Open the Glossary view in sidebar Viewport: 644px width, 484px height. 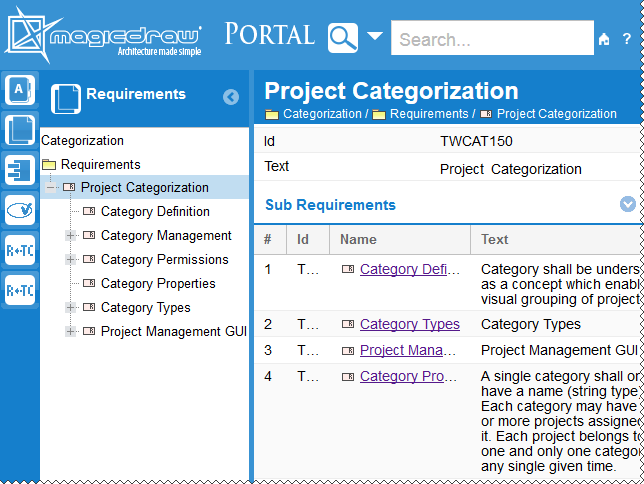[x=20, y=89]
